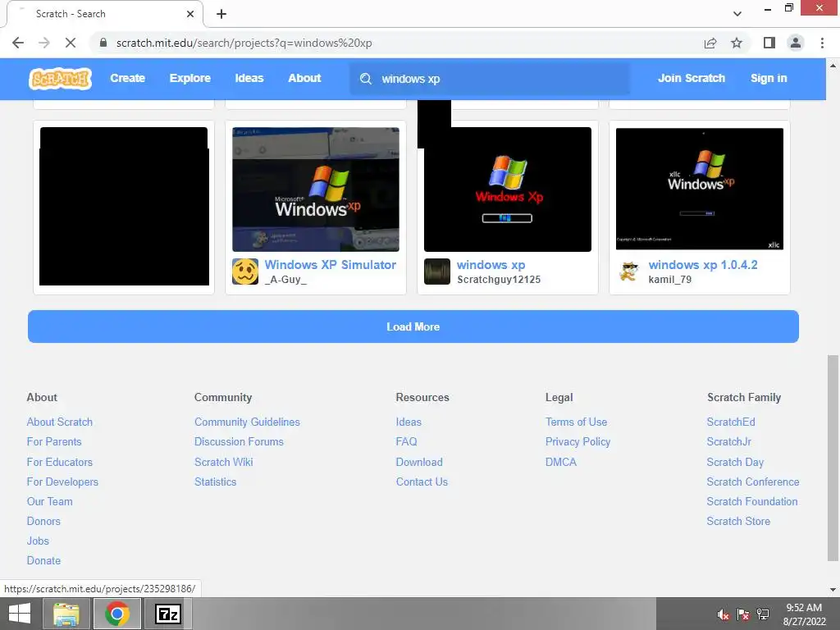Viewport: 840px width, 630px height.
Task: Open the Ideas navigation item
Action: (x=249, y=78)
